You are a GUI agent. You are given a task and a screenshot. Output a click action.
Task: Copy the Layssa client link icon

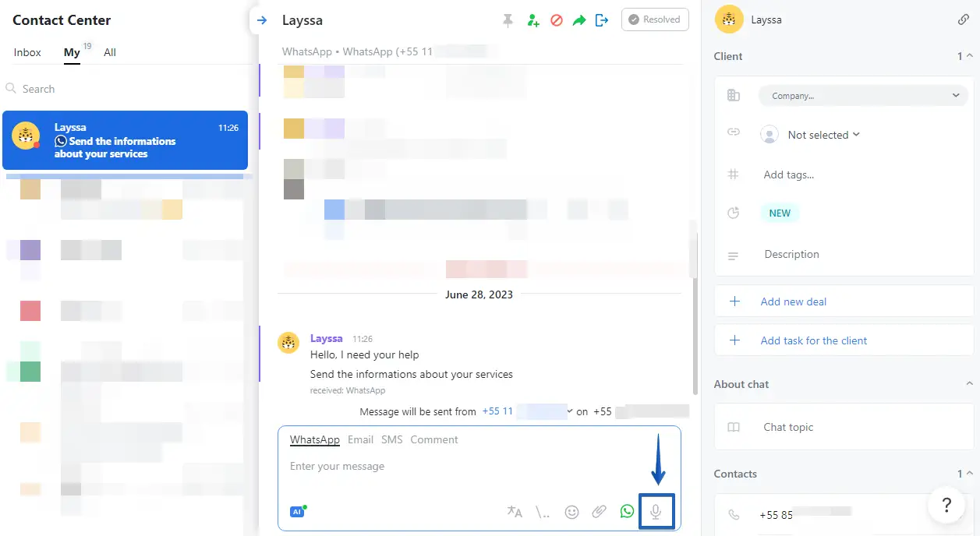(x=964, y=19)
